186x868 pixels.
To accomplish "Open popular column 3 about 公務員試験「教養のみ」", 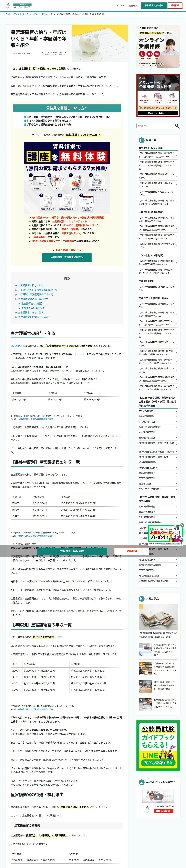I will [158, 669].
